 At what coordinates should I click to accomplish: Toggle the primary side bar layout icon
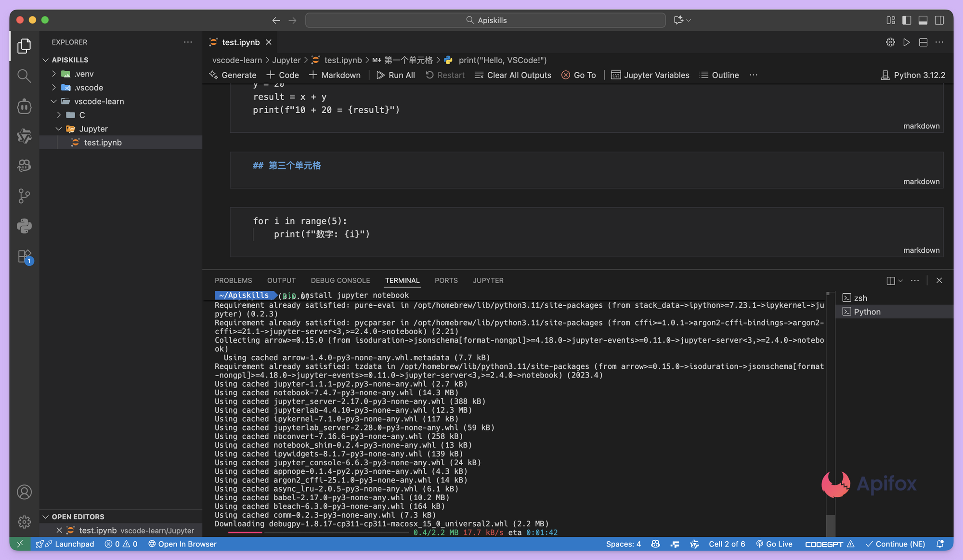[x=907, y=20]
